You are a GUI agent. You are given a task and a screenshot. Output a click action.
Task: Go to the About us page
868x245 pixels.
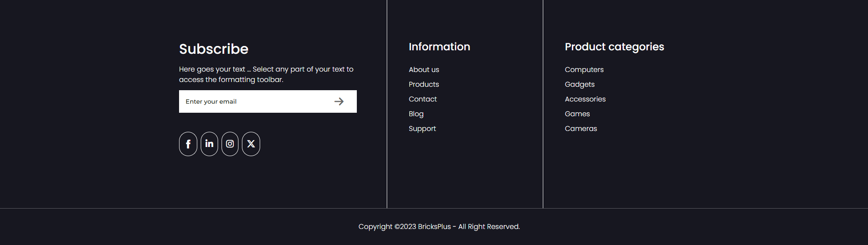pyautogui.click(x=424, y=70)
